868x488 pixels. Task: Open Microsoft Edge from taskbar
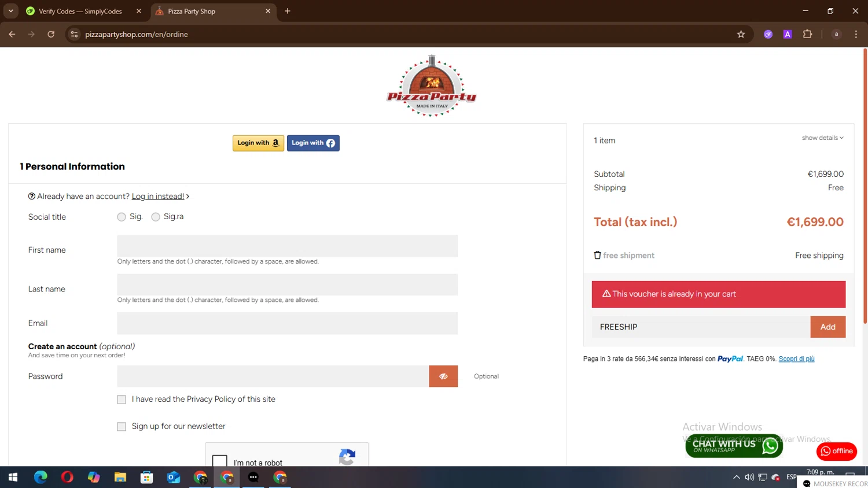tap(41, 477)
